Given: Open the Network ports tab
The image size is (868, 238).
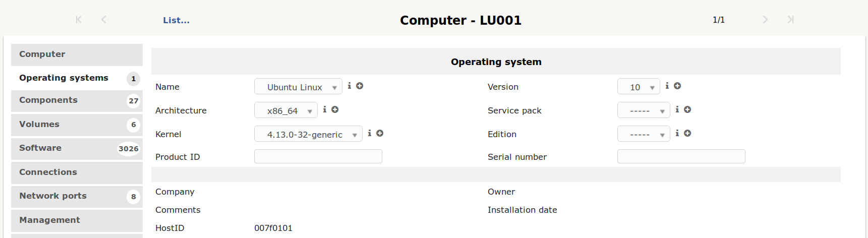Looking at the screenshot, I should (x=77, y=196).
